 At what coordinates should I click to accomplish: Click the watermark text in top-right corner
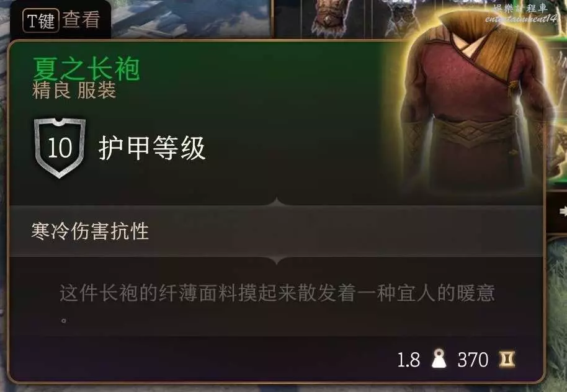coord(520,14)
